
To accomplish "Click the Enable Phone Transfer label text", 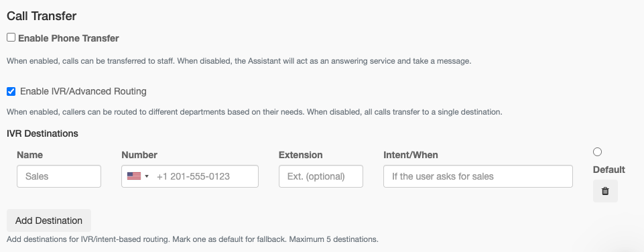I will [x=68, y=38].
